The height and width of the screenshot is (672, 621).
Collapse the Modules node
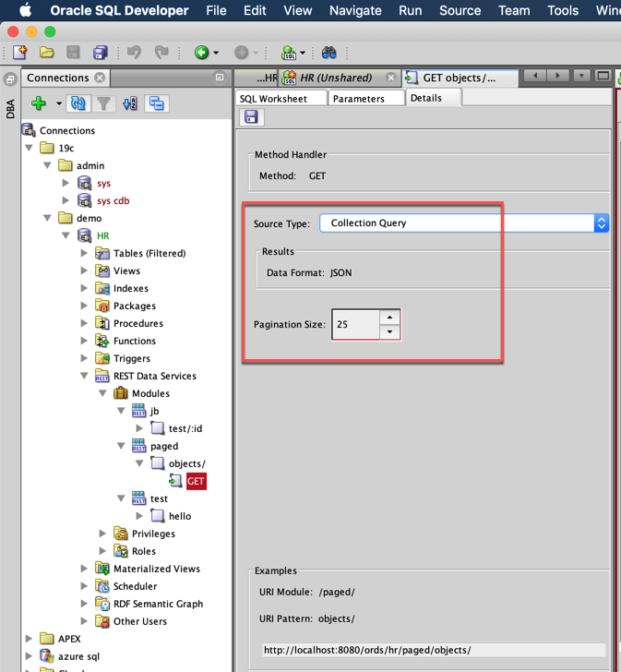pyautogui.click(x=102, y=393)
